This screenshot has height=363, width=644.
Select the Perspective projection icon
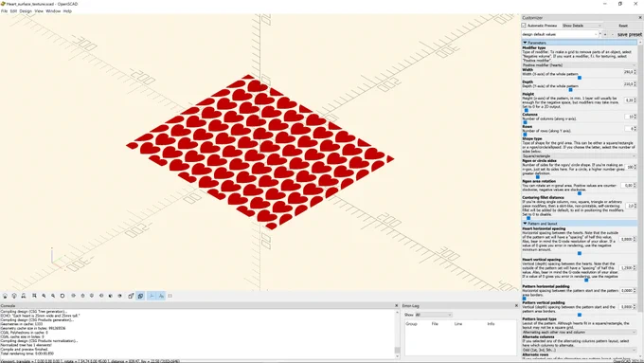point(131,296)
